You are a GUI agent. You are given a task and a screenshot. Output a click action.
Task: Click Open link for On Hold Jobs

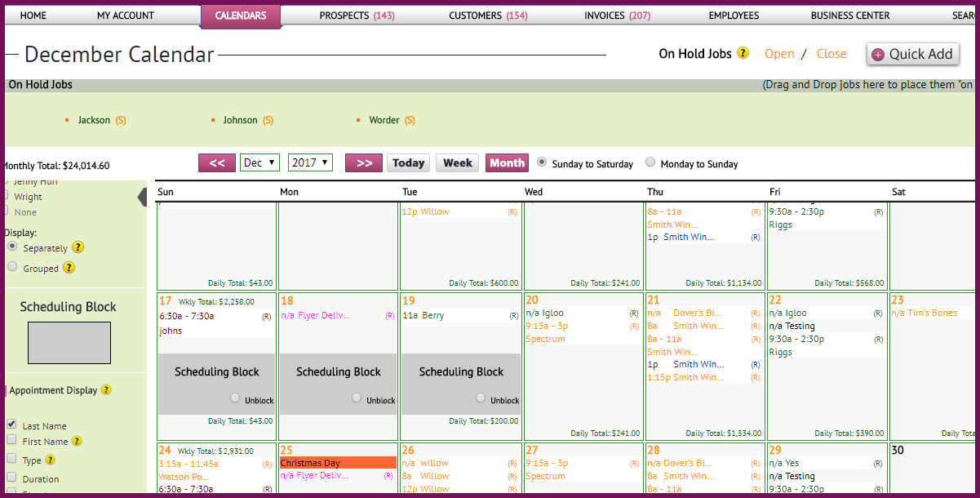[779, 54]
